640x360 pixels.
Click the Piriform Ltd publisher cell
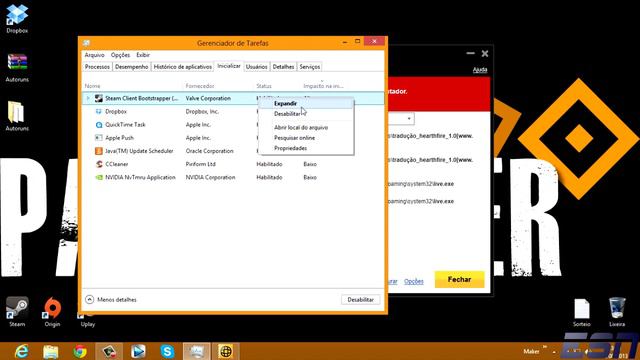200,164
